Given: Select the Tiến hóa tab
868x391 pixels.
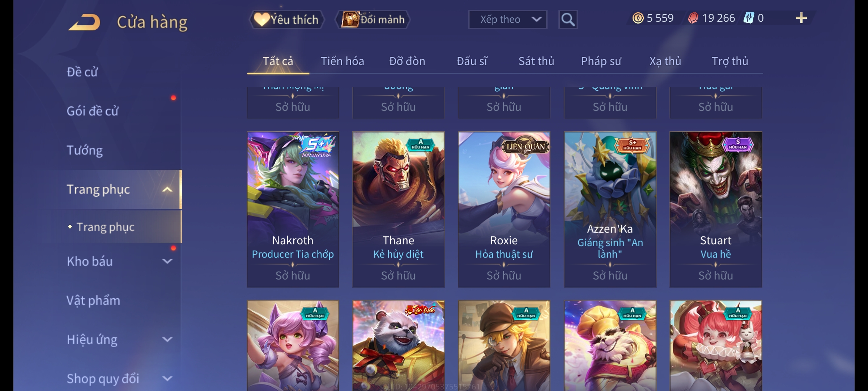Looking at the screenshot, I should [x=342, y=61].
